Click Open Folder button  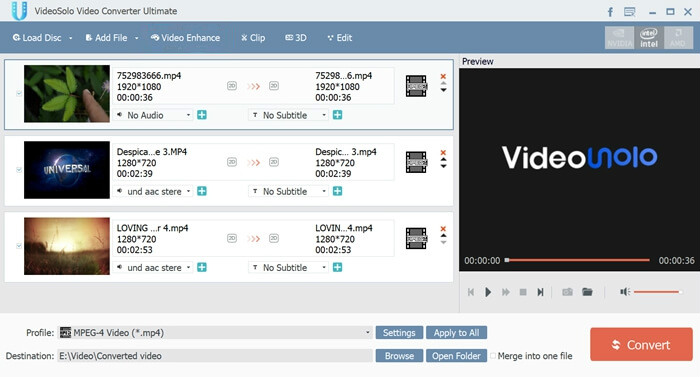pyautogui.click(x=456, y=356)
